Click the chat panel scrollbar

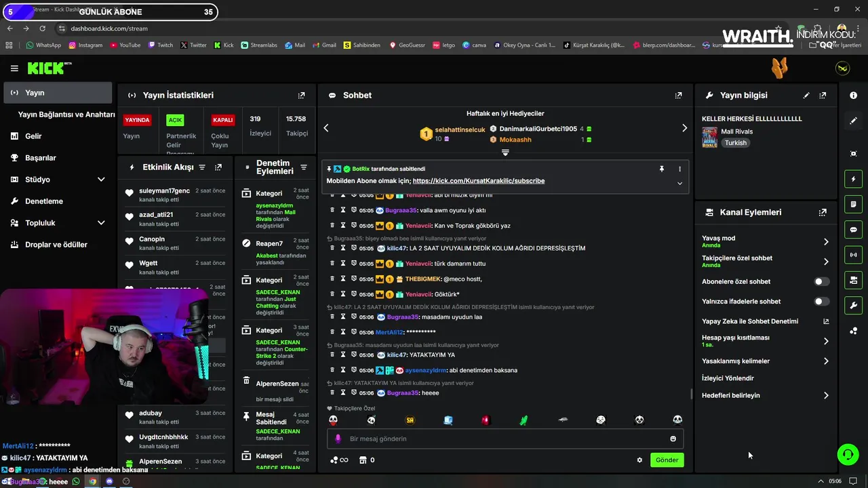click(691, 394)
